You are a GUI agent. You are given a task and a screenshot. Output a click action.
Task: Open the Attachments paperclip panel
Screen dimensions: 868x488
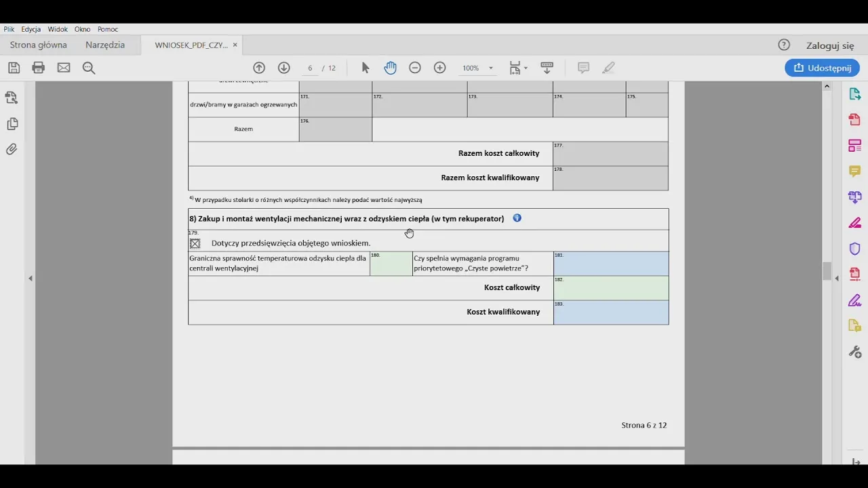12,149
